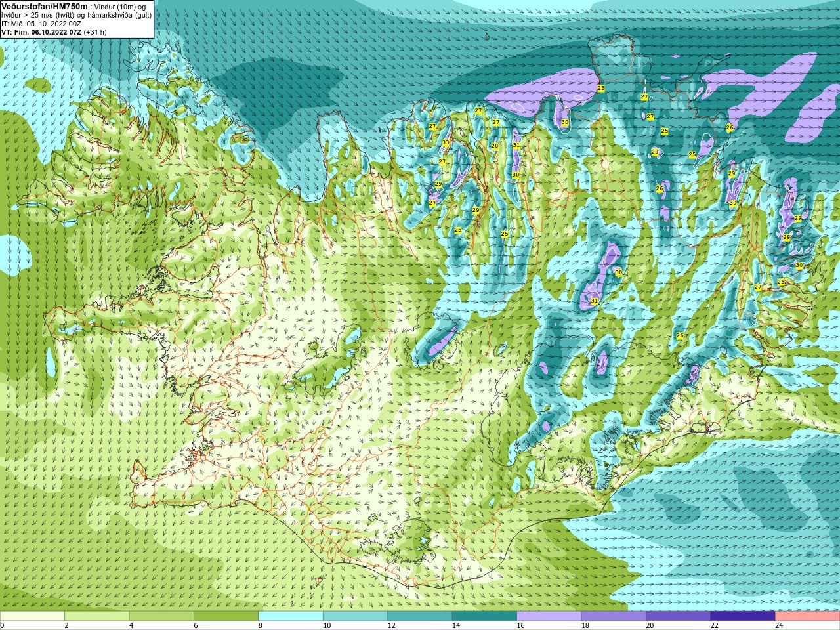Viewport: 840px width, 630px height.
Task: Click the "hámarkshviða (gult)" text in the info box
Action: 120,15
